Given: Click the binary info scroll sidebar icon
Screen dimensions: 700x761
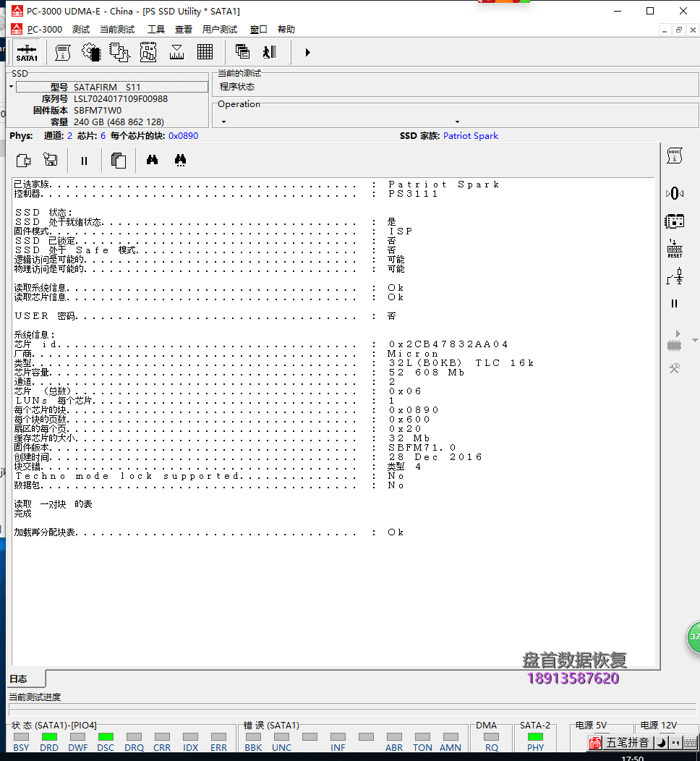Looking at the screenshot, I should click(x=674, y=156).
